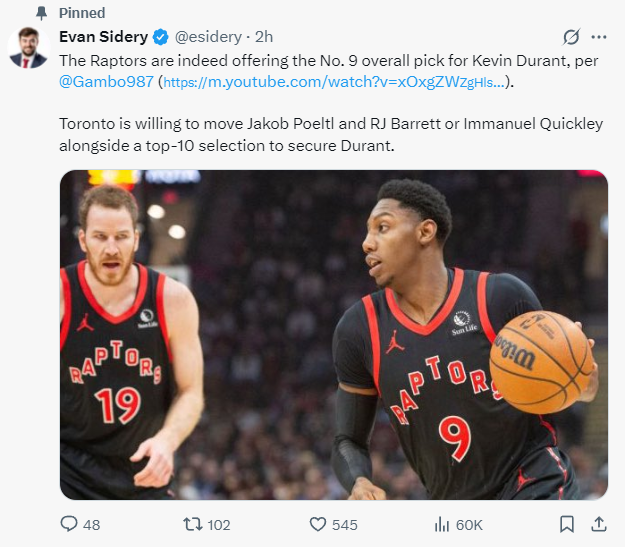Open the three-dot More options menu
This screenshot has width=625, height=547.
(x=599, y=37)
